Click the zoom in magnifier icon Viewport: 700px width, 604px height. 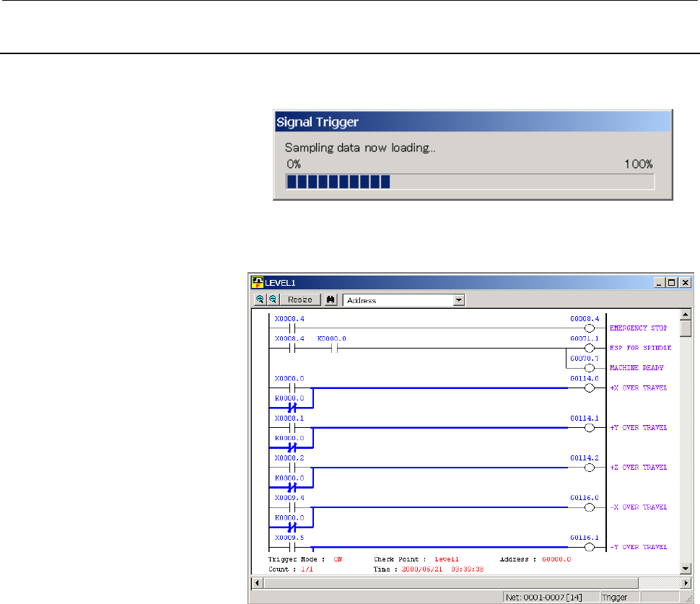click(260, 299)
